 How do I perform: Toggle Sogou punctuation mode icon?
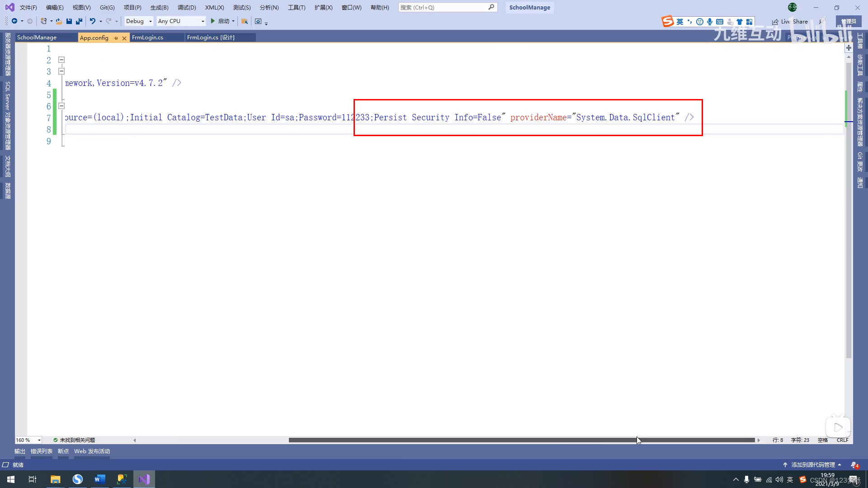(x=690, y=22)
